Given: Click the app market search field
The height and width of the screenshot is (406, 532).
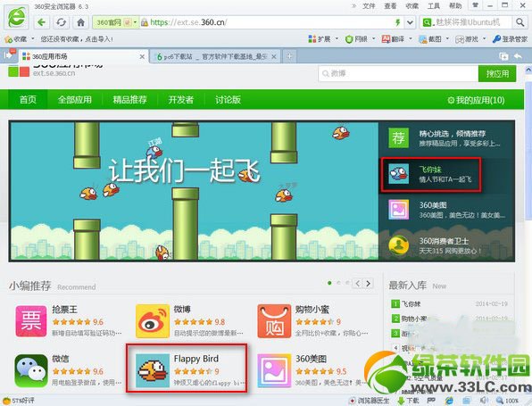Looking at the screenshot, I should (x=398, y=73).
